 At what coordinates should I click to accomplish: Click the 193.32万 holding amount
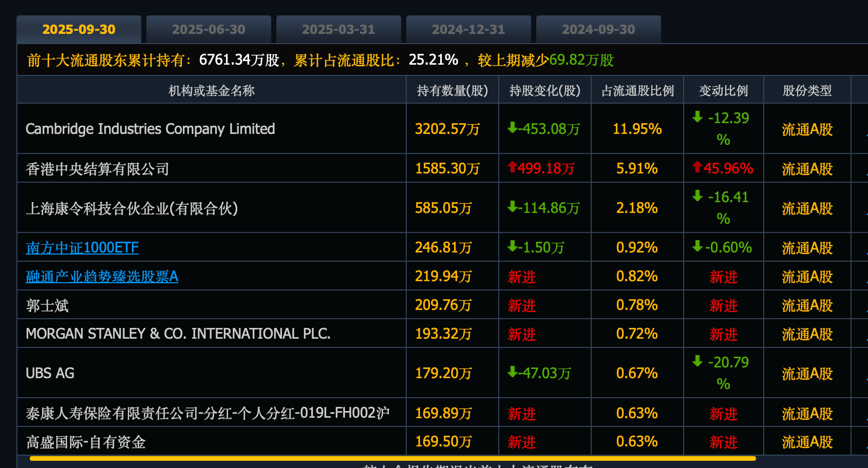coord(443,334)
